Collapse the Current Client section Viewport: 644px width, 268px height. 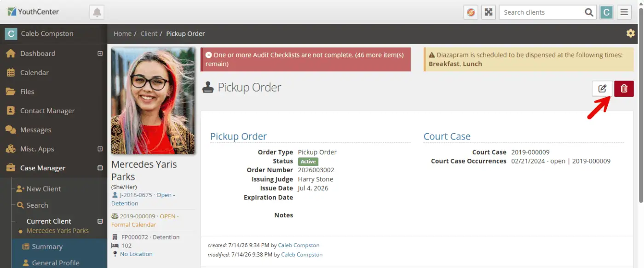point(100,221)
